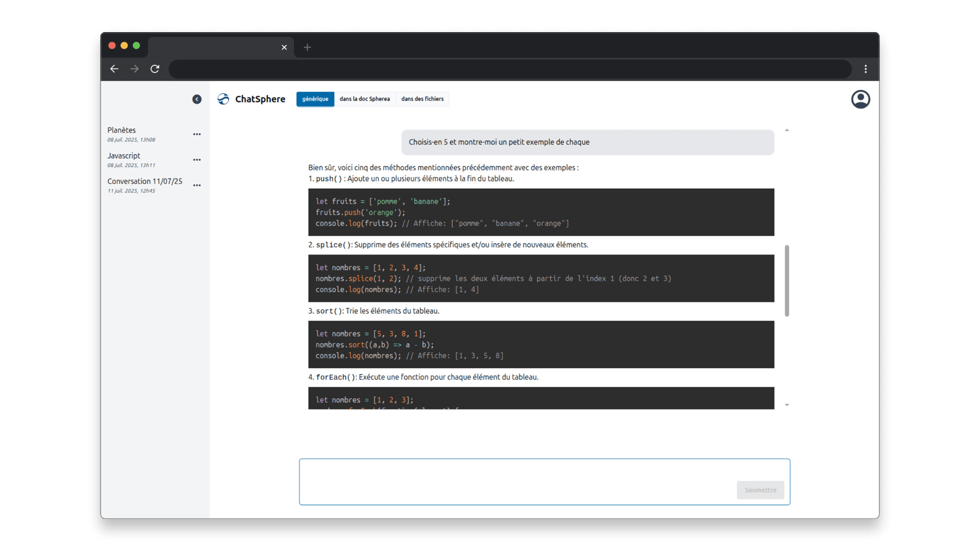Click the browser back arrow
The image size is (980, 551).
(114, 69)
